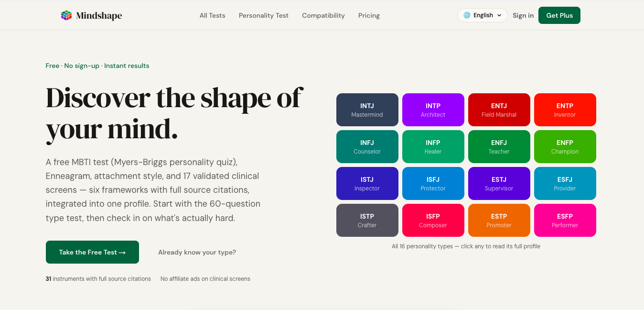Go to the Personality Test page
Viewport: 644px width, 310px height.
(264, 15)
